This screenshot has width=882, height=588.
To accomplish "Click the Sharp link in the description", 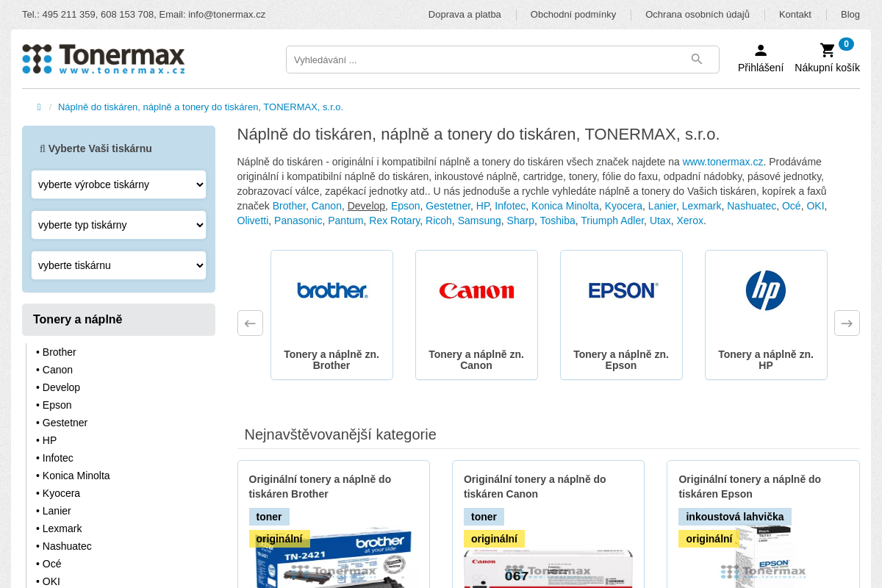I will pyautogui.click(x=520, y=220).
